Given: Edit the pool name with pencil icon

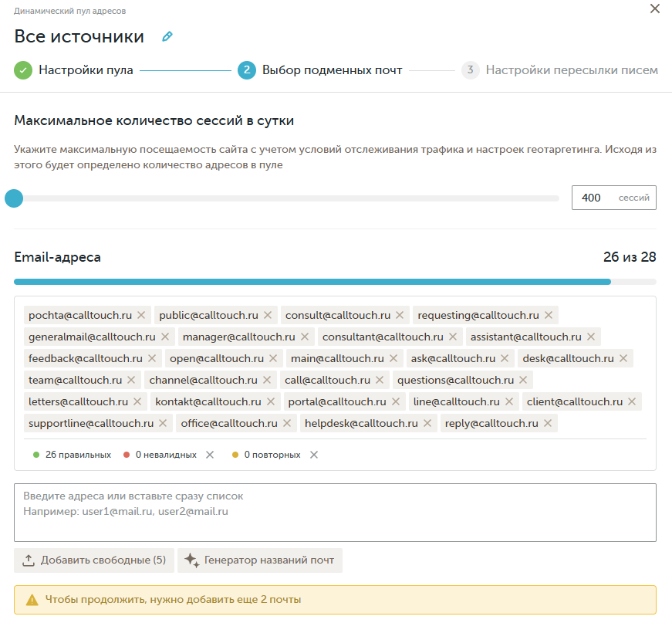Looking at the screenshot, I should (x=167, y=36).
